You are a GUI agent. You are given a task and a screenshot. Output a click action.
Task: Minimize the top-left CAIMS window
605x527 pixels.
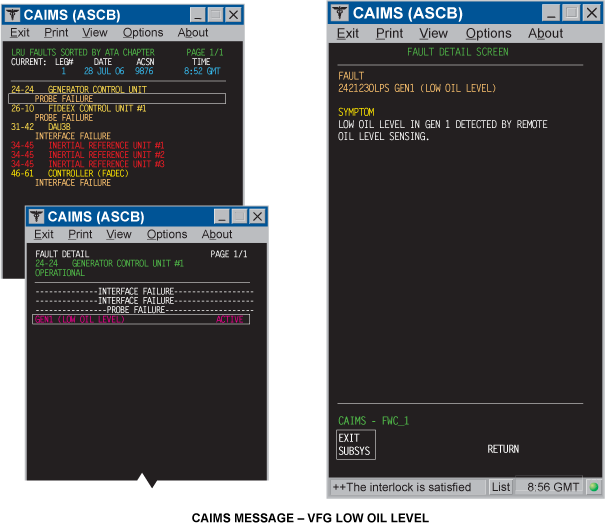(x=198, y=15)
